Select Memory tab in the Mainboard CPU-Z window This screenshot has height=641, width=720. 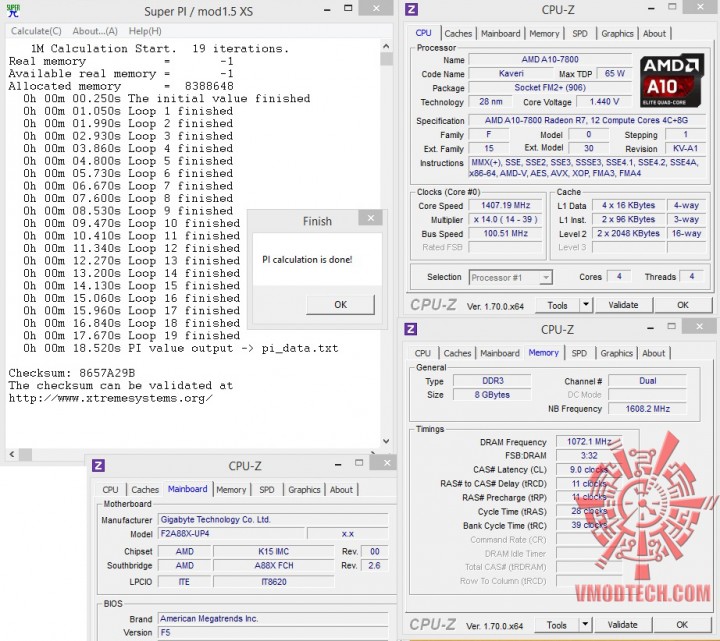pos(231,489)
